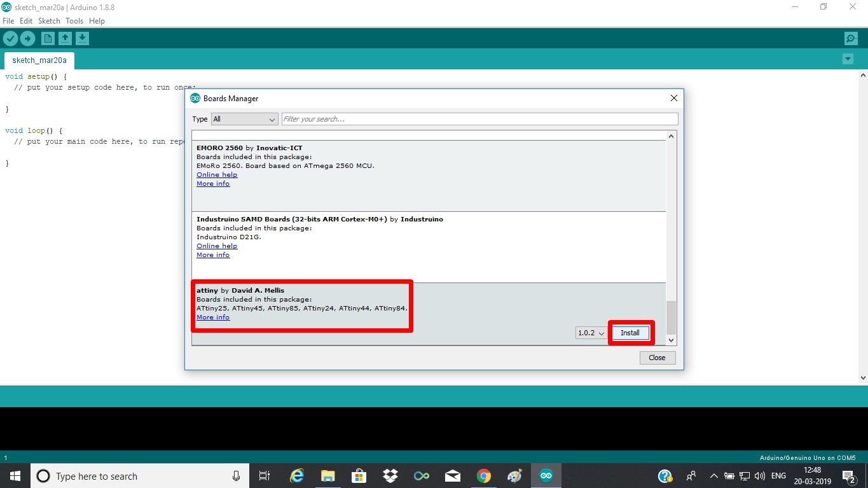
Task: Open Mail from the taskbar
Action: (452, 476)
